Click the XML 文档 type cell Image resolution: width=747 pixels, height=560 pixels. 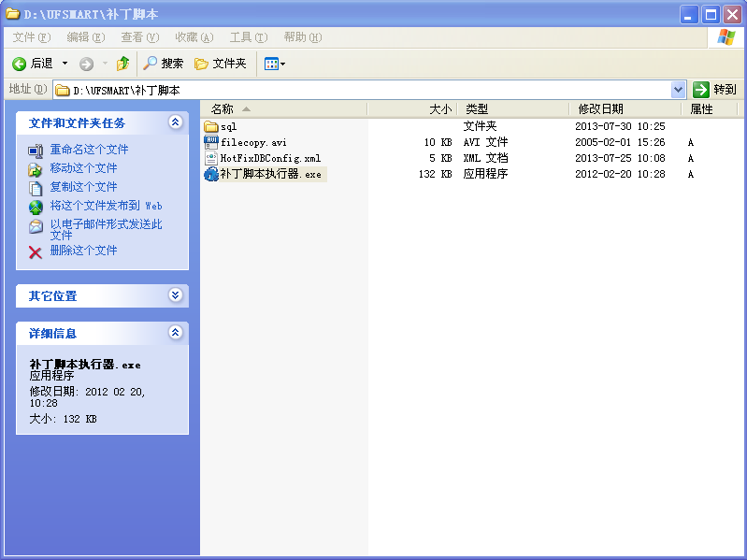pyautogui.click(x=485, y=158)
